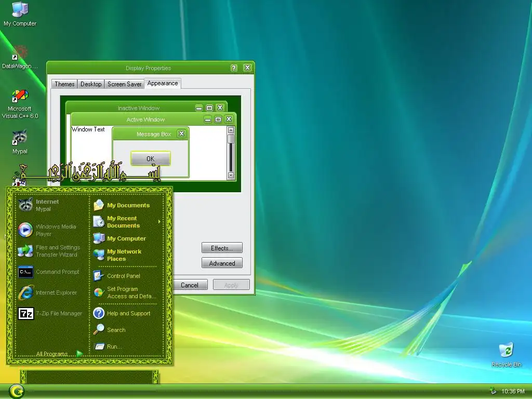Open Set Program Access and Defaults
This screenshot has height=399, width=532.
[x=127, y=292]
